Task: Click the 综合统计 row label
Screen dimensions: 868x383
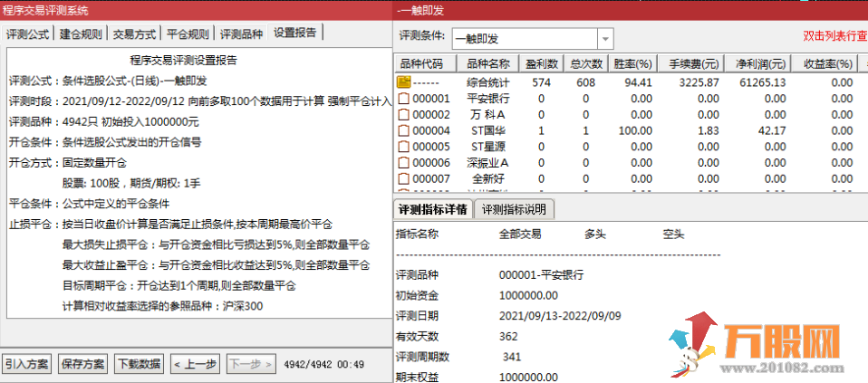Action: pyautogui.click(x=488, y=83)
